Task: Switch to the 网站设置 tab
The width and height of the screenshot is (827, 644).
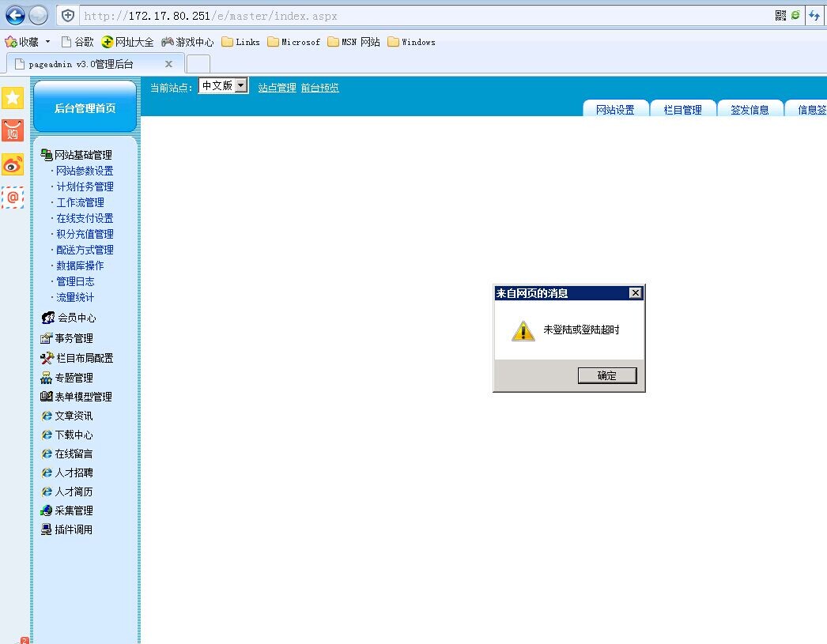Action: (615, 110)
